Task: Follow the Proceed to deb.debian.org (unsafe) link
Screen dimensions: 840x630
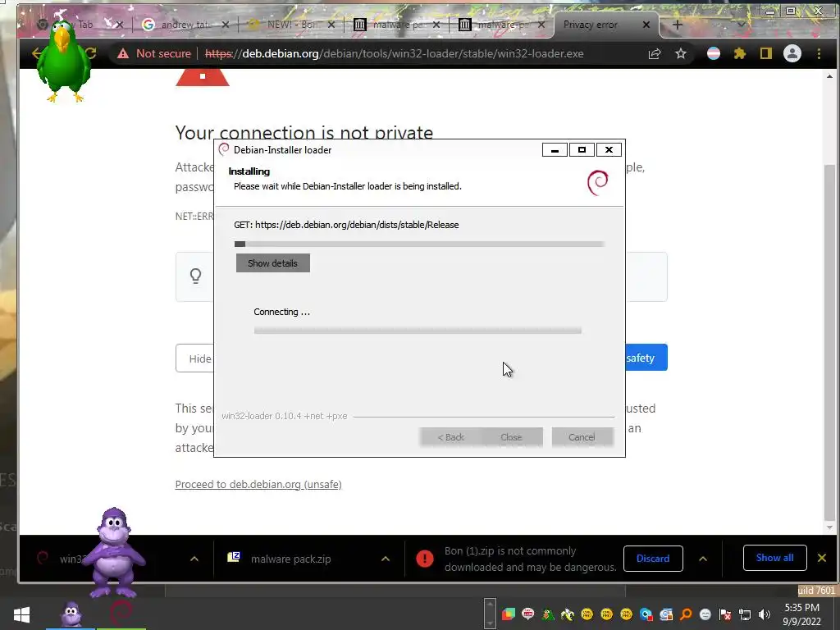Action: point(258,484)
